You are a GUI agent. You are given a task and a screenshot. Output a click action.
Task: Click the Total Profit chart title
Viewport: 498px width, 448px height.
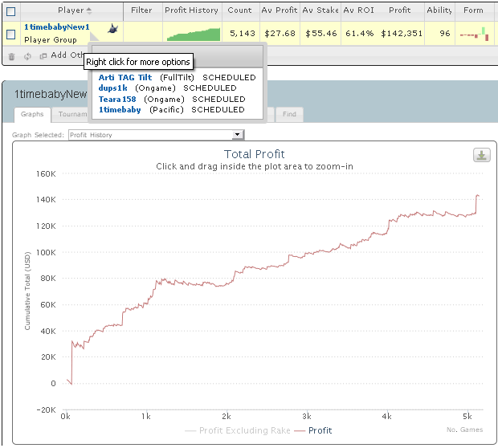pyautogui.click(x=254, y=154)
